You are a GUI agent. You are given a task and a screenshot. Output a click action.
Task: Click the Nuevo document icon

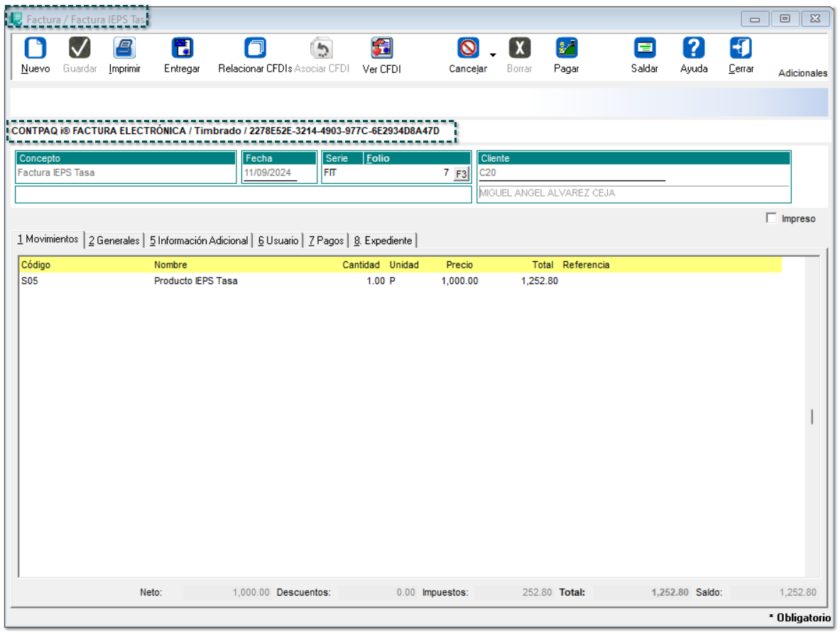35,49
